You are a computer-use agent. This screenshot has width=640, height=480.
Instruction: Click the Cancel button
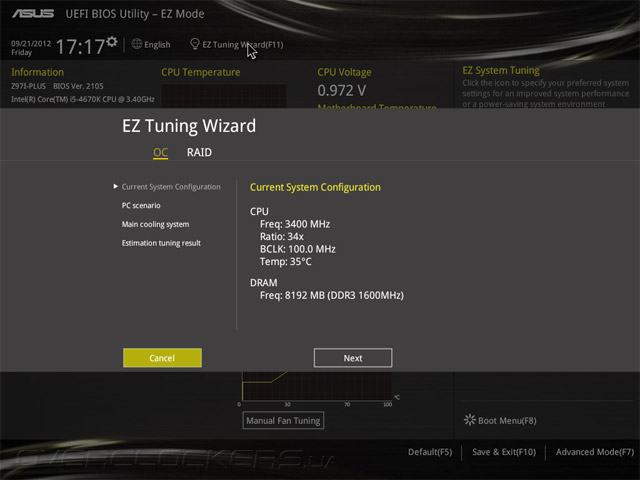[x=162, y=358]
